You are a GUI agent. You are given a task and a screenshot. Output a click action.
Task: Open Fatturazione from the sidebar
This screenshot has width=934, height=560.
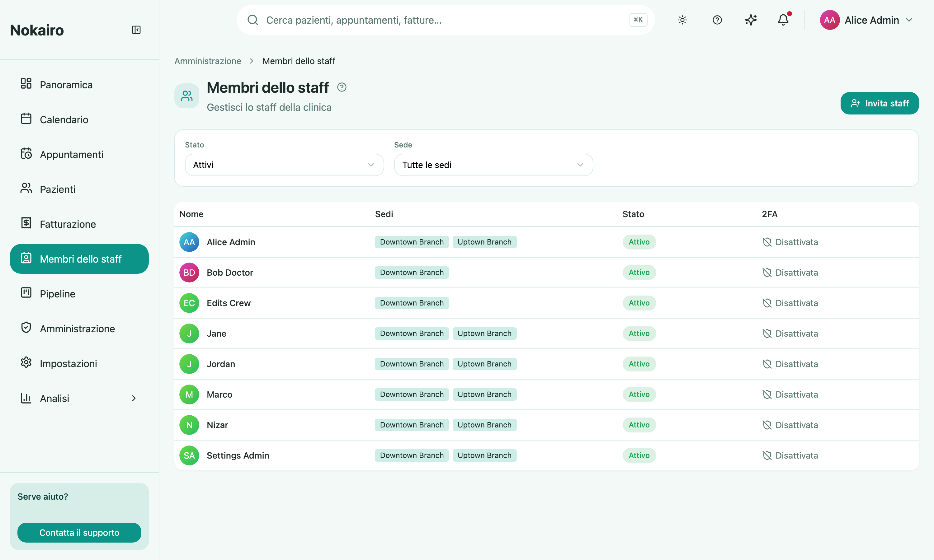(79, 224)
